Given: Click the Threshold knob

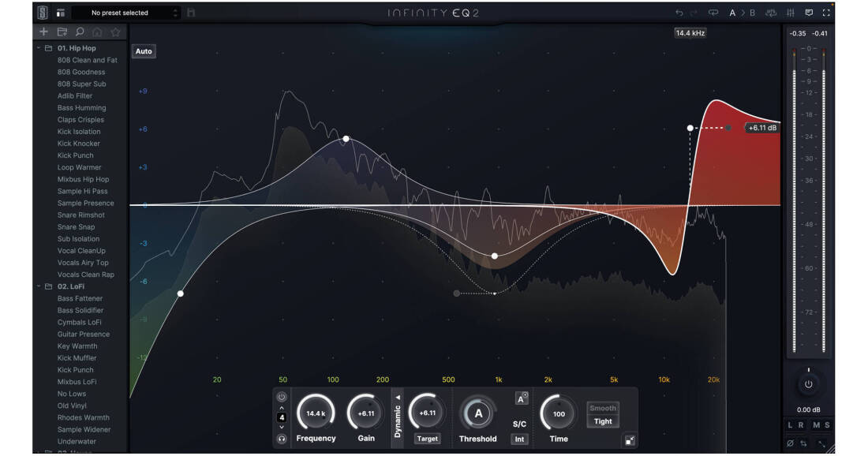Looking at the screenshot, I should coord(478,412).
